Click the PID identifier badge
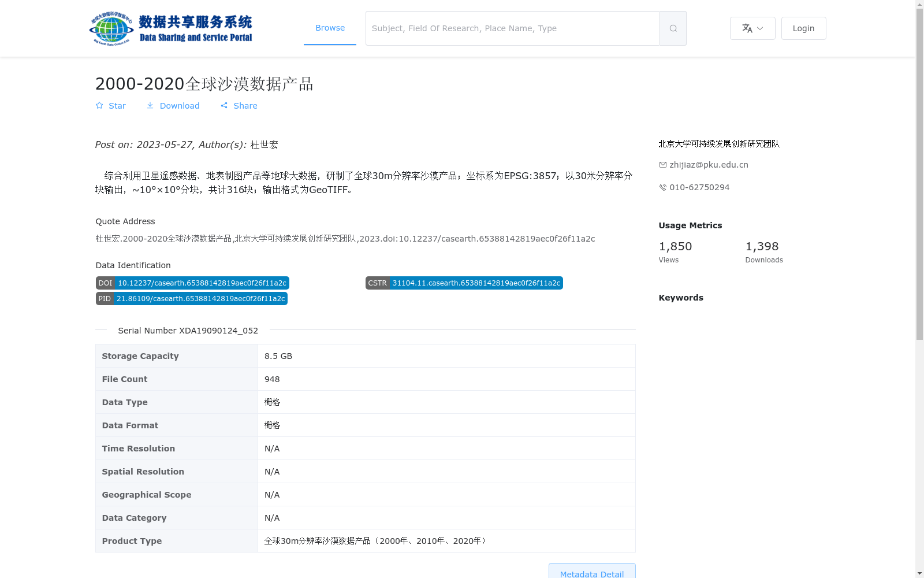 pyautogui.click(x=192, y=299)
